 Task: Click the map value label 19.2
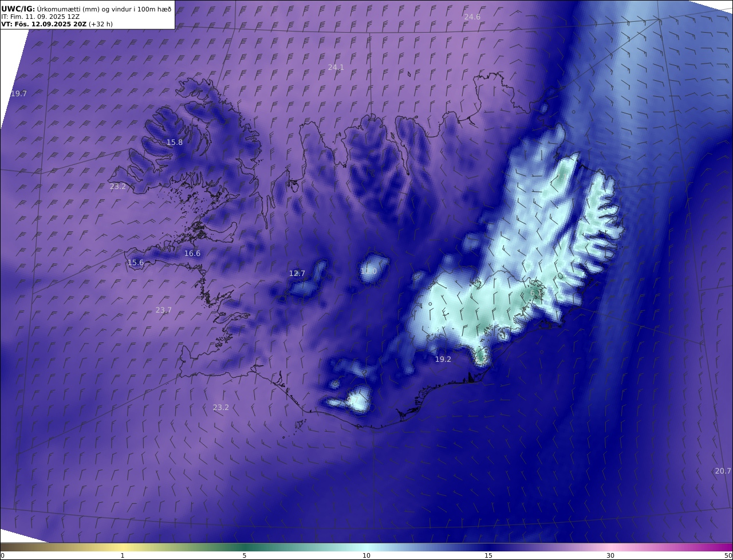pos(443,359)
